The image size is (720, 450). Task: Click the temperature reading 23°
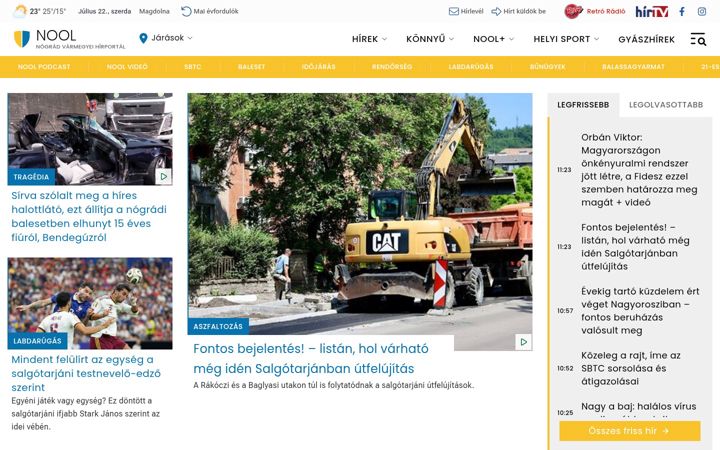click(34, 11)
